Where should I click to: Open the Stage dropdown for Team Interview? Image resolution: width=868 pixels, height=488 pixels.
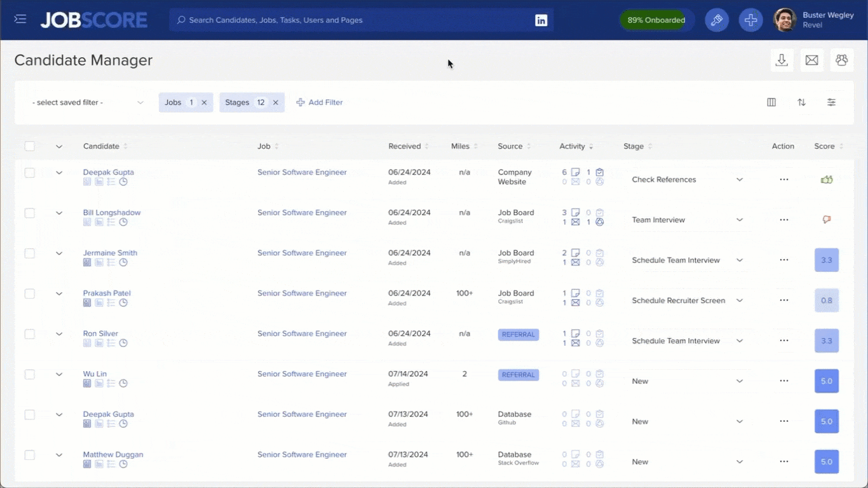[739, 219]
